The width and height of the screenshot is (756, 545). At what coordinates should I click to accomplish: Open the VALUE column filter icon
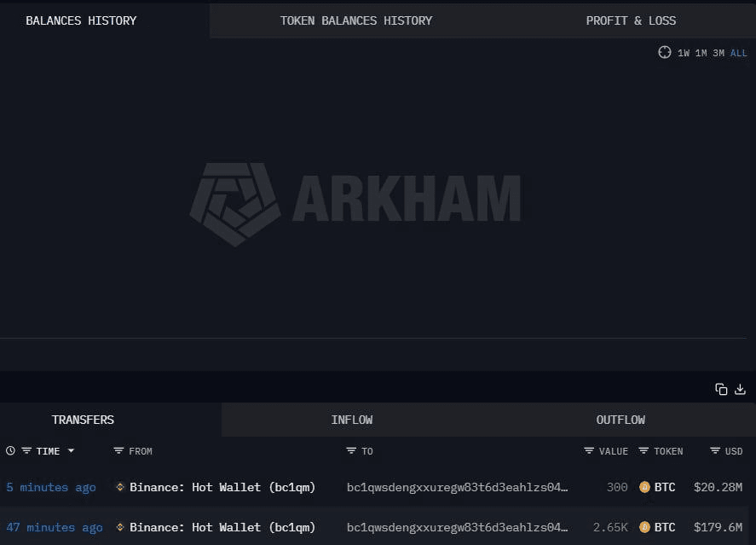(589, 451)
